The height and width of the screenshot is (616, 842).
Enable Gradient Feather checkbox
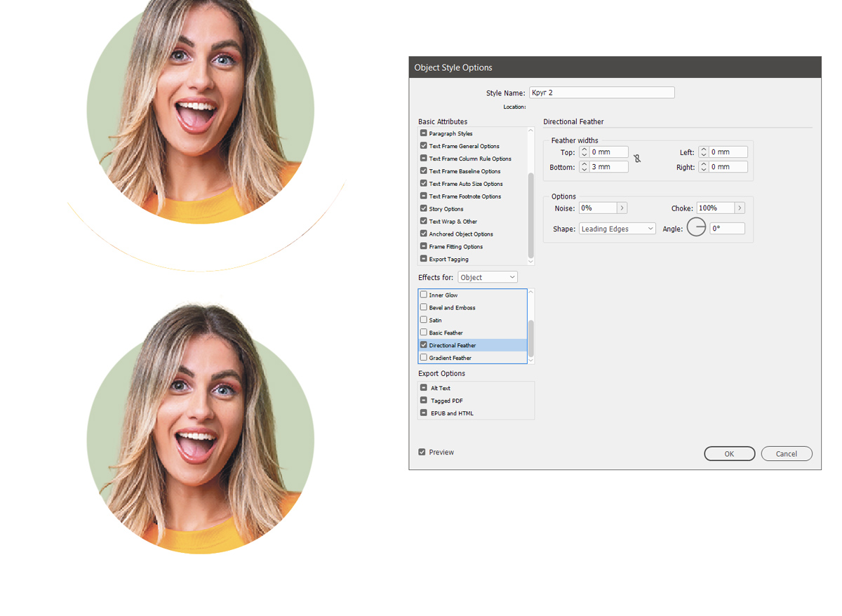pyautogui.click(x=424, y=358)
